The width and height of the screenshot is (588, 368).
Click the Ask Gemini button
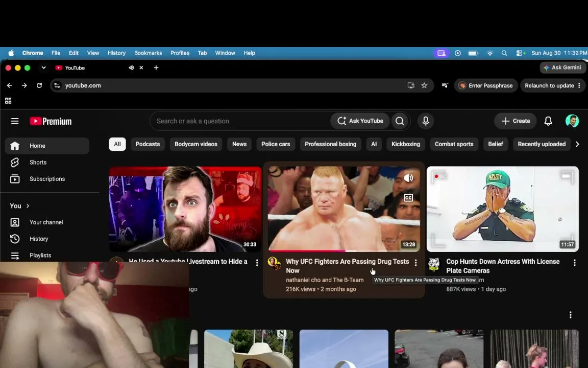pos(562,67)
